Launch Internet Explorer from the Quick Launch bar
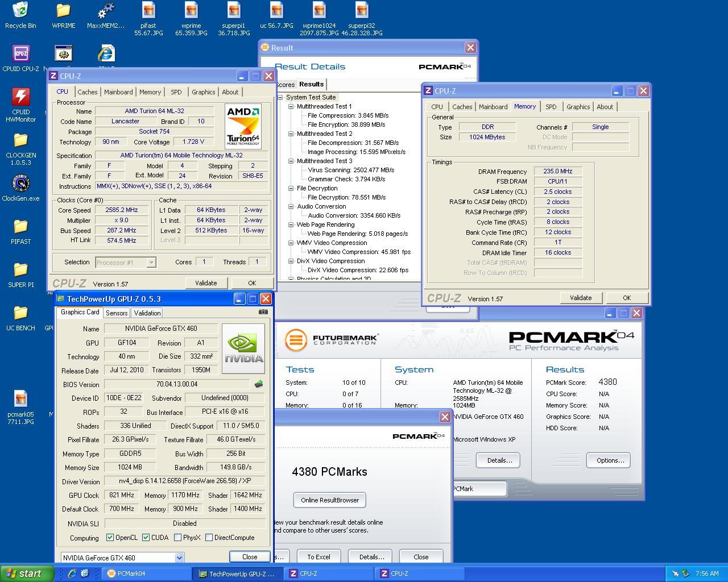This screenshot has height=582, width=728. pos(72,573)
